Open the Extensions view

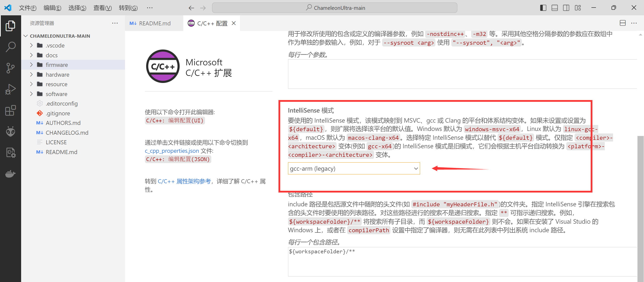tap(11, 110)
